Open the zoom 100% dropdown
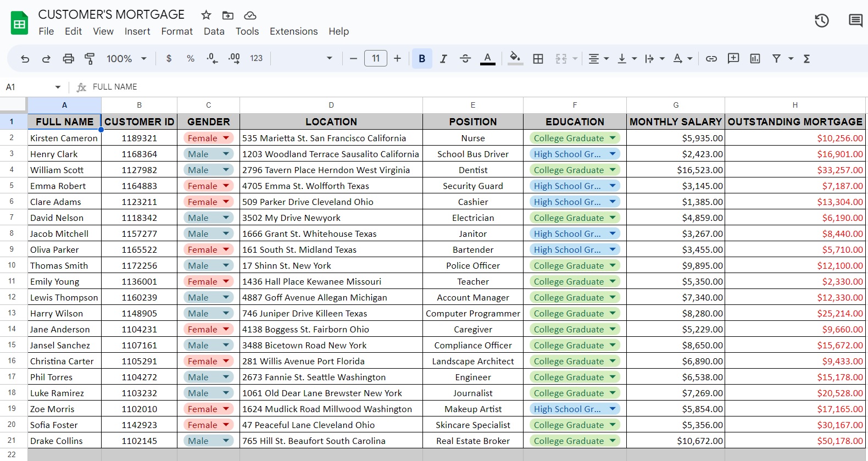The image size is (868, 461). [126, 59]
